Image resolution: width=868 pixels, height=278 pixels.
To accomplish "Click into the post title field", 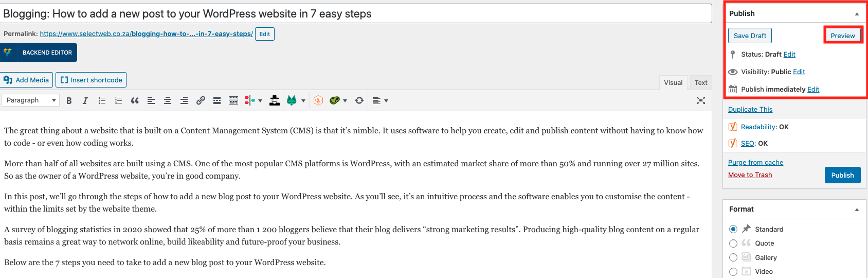I will tap(356, 14).
